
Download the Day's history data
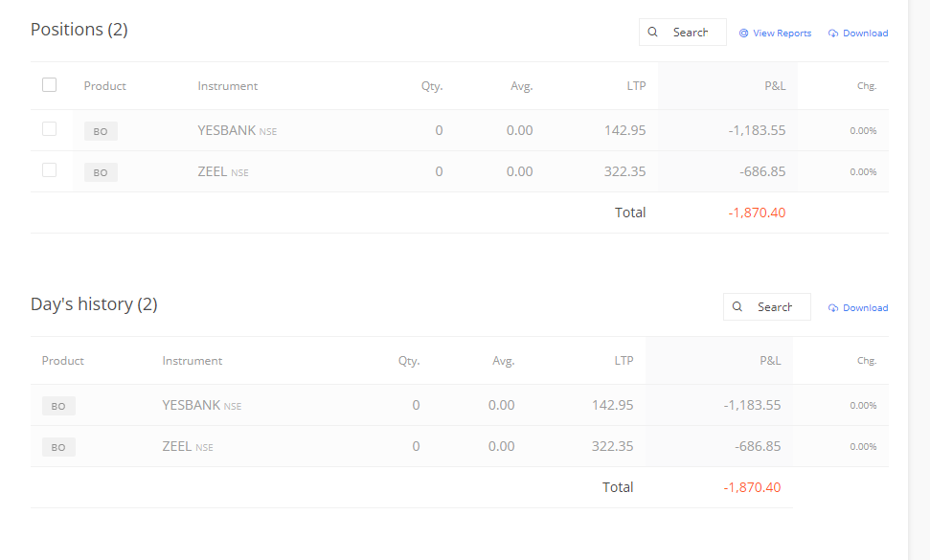(x=858, y=308)
